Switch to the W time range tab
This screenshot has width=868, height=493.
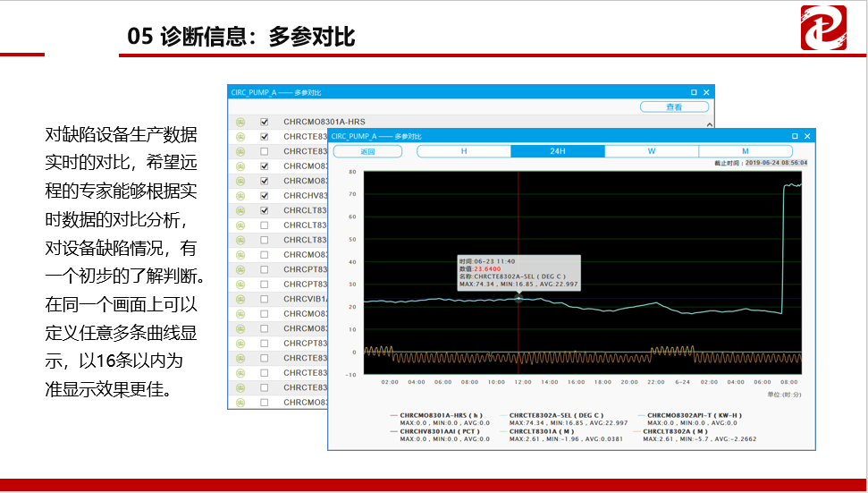pyautogui.click(x=651, y=151)
